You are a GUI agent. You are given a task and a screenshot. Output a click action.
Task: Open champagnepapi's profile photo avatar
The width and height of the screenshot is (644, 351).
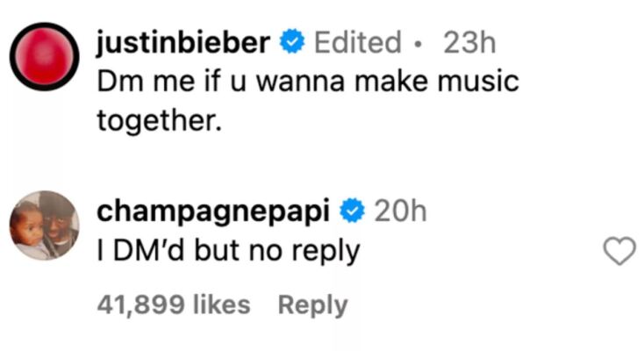pos(45,226)
